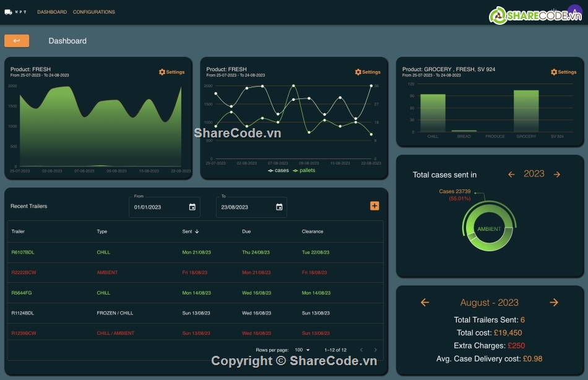Toggle the pallets series in chart legend

coord(304,170)
